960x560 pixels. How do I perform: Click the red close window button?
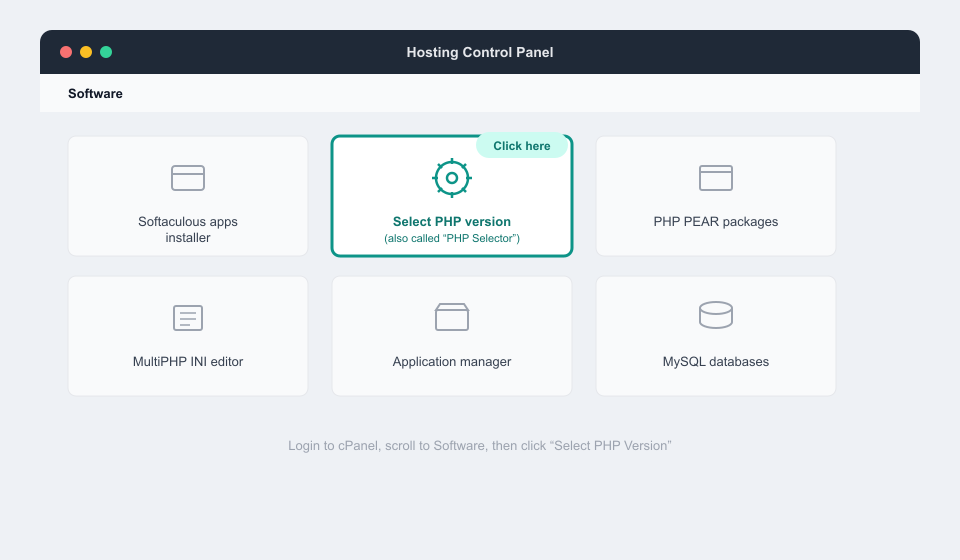click(x=66, y=52)
